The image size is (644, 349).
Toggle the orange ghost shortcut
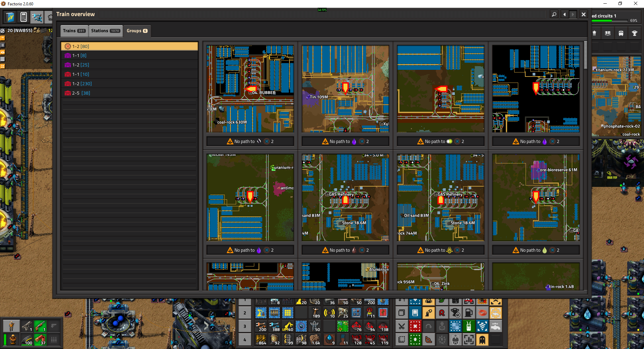pyautogui.click(x=482, y=340)
